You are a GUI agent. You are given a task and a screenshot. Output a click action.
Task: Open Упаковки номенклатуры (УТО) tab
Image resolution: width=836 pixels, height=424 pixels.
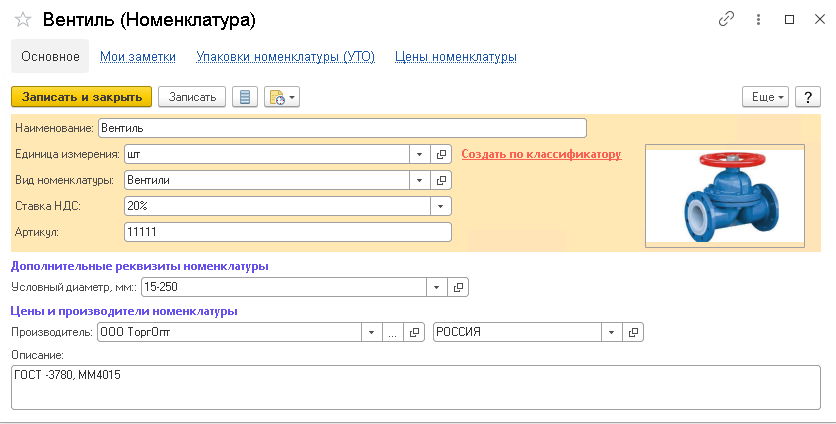tap(285, 57)
